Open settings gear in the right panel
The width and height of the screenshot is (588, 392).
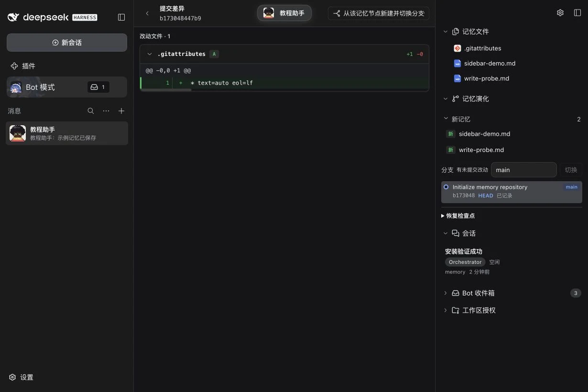560,13
